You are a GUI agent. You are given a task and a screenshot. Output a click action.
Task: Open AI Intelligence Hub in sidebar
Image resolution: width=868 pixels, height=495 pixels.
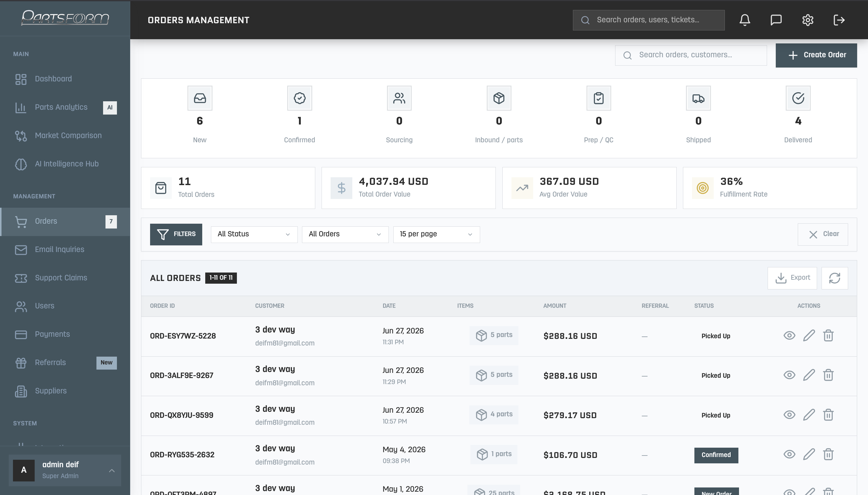[65, 164]
